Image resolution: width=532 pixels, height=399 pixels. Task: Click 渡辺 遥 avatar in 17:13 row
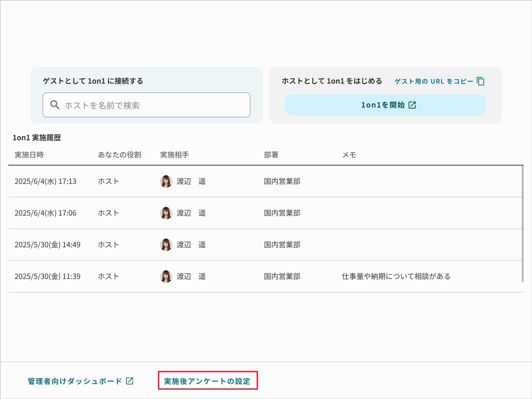coord(166,181)
